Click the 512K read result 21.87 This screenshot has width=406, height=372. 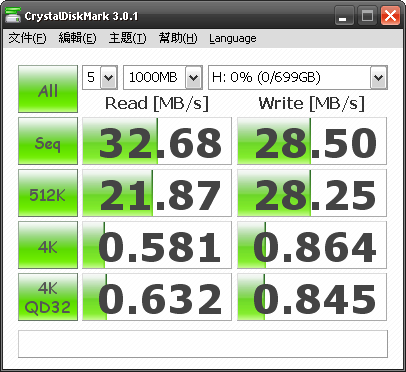click(x=157, y=193)
